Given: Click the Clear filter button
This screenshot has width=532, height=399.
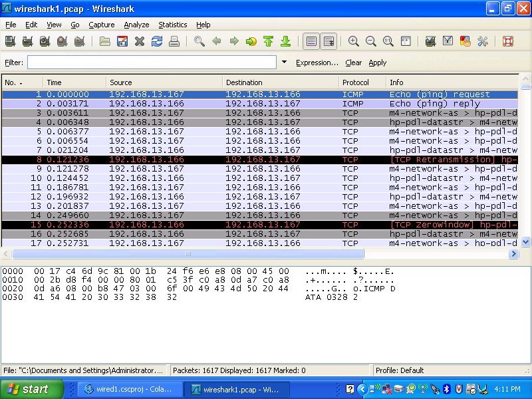Looking at the screenshot, I should [x=353, y=63].
